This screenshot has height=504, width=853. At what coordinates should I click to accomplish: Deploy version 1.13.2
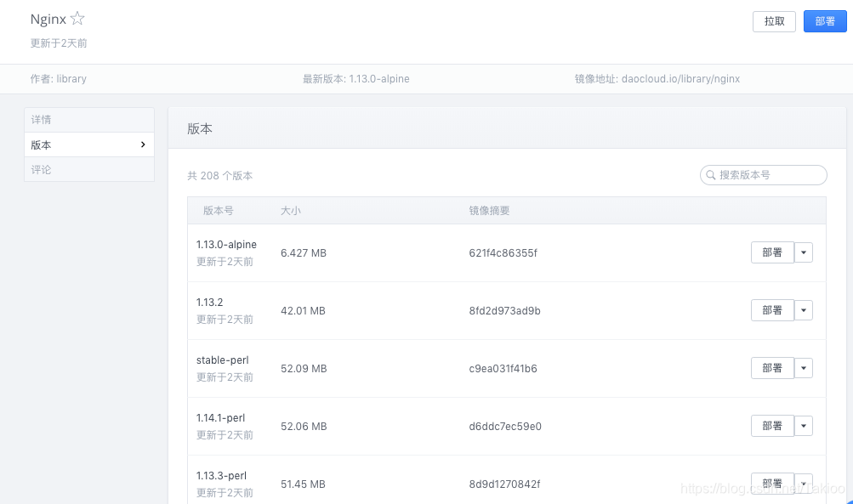coord(772,310)
